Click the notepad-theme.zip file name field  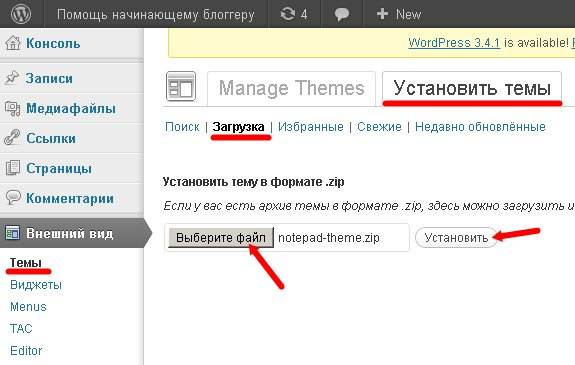click(329, 238)
